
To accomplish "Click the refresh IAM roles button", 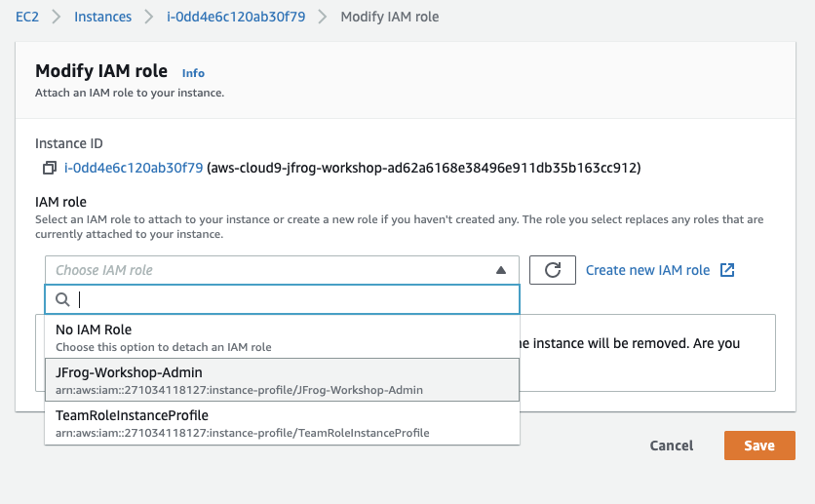I will click(x=552, y=270).
